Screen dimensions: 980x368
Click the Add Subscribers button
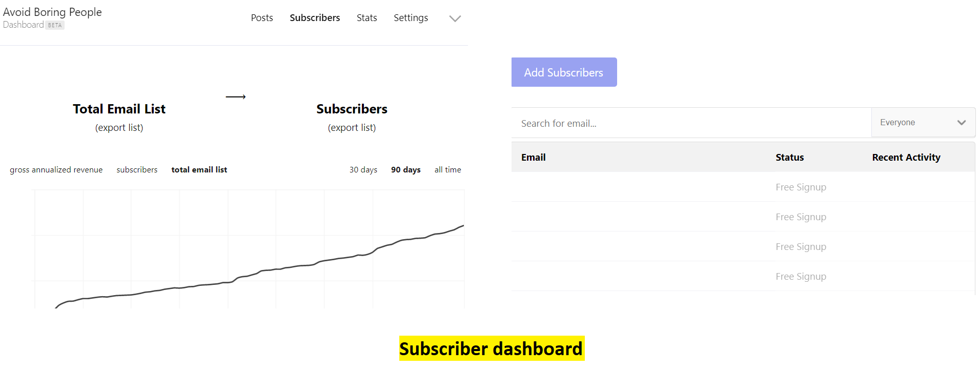click(564, 72)
